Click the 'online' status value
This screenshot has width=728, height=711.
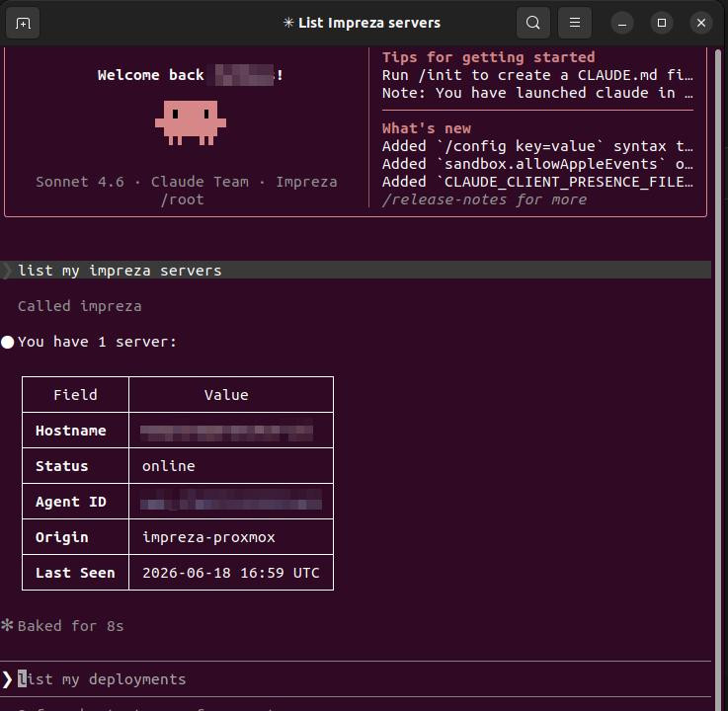pos(169,465)
